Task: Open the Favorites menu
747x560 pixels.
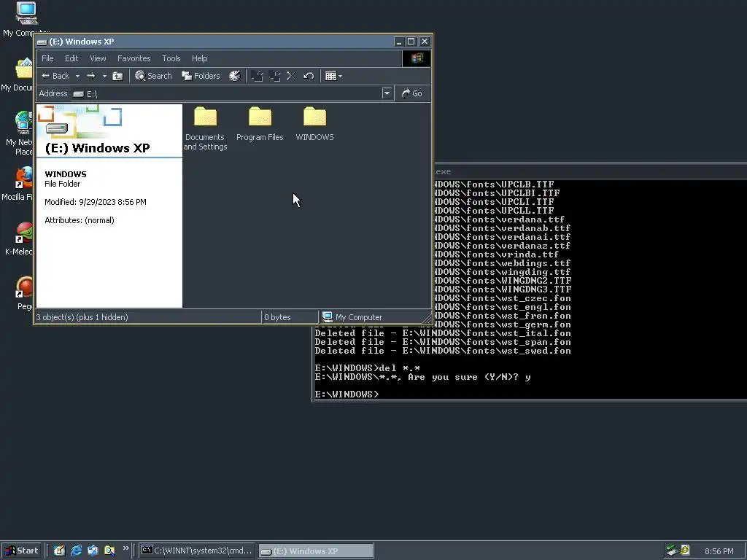Action: pyautogui.click(x=134, y=58)
